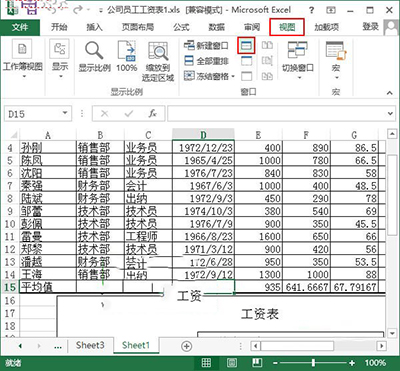Click the sheet list ellipsis button
Image resolution: width=400 pixels, height=371 pixels.
point(58,347)
